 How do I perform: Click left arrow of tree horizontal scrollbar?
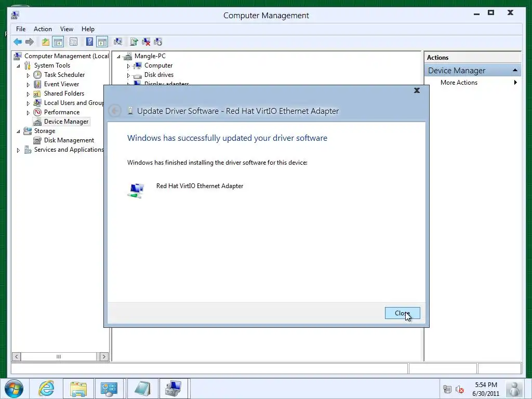16,356
